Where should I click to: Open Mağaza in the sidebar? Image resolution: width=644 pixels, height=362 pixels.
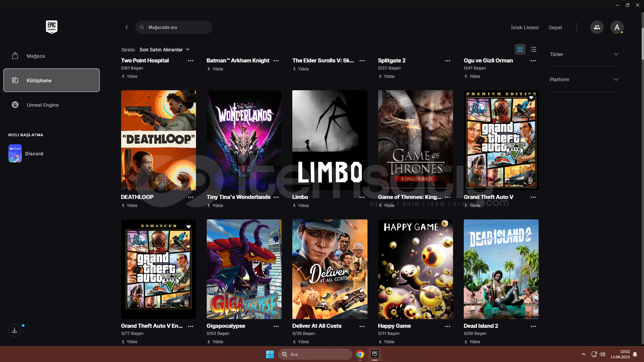[51, 56]
